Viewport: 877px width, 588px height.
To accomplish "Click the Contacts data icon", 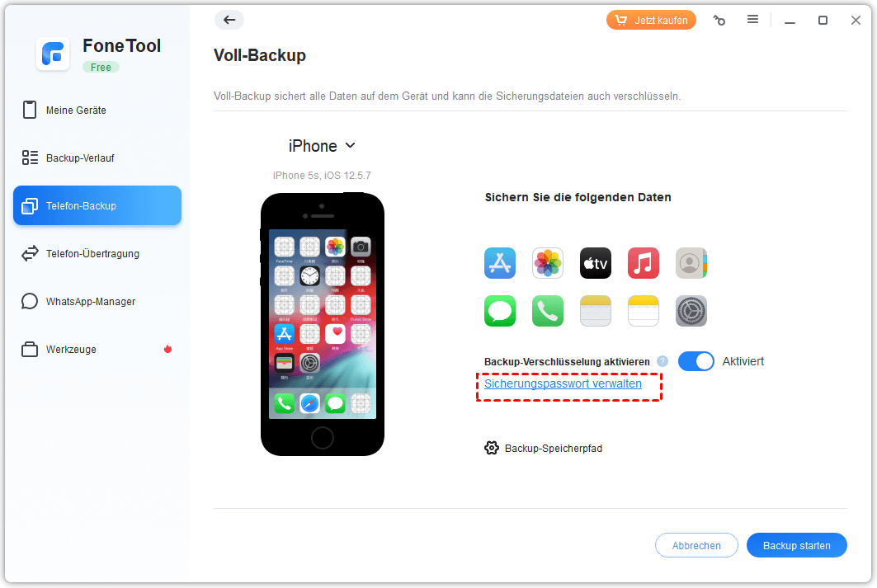I will pyautogui.click(x=691, y=263).
